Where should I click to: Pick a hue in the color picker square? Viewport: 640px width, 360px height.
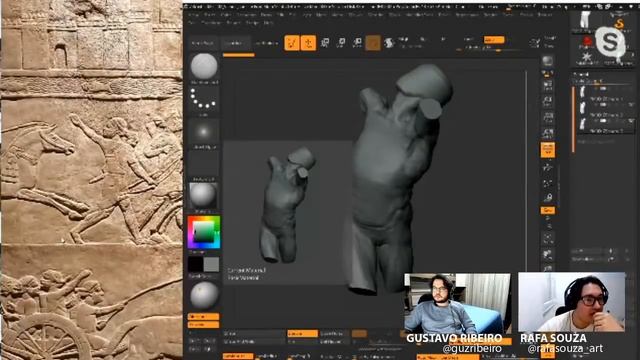point(204,232)
